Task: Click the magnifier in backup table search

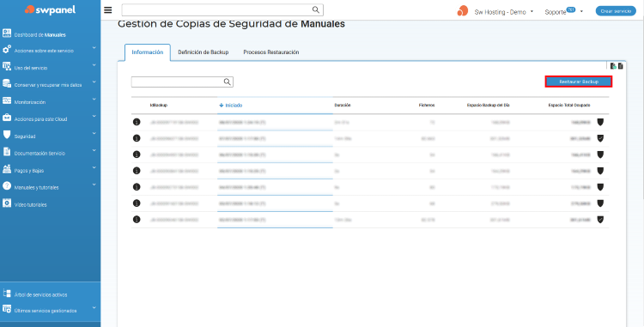Action: 228,82
